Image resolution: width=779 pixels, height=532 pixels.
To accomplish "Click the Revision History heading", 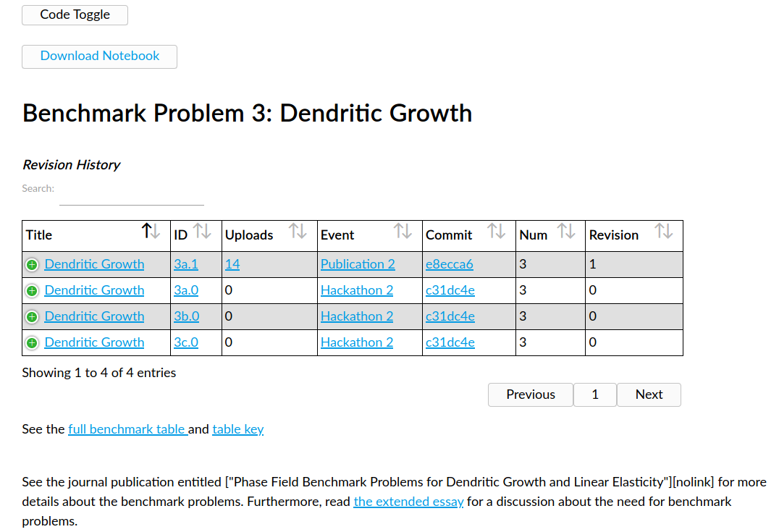I will (x=72, y=165).
